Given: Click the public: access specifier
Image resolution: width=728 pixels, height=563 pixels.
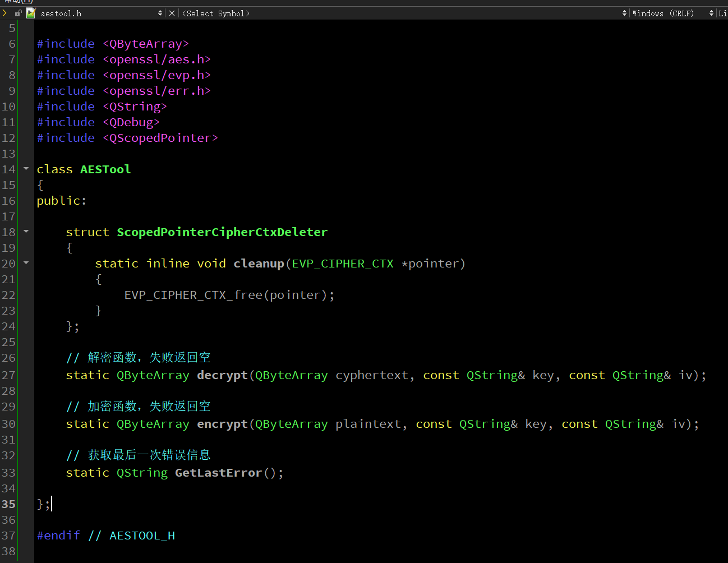Looking at the screenshot, I should (62, 201).
